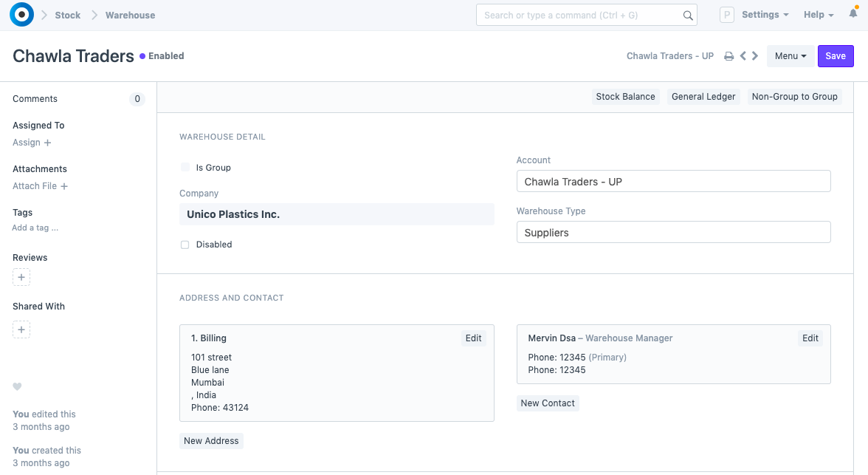This screenshot has height=475, width=868.
Task: Navigate to Warehouse breadcrumb
Action: (x=130, y=15)
